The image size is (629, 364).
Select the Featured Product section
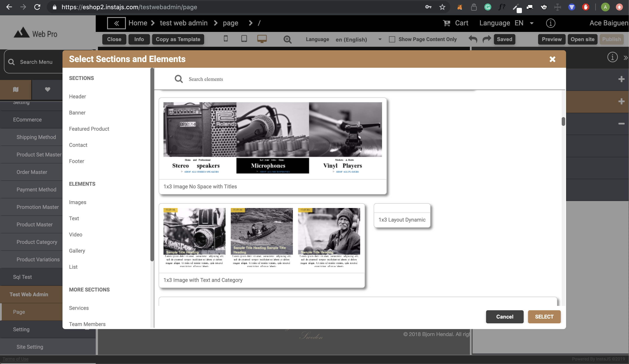pos(89,129)
